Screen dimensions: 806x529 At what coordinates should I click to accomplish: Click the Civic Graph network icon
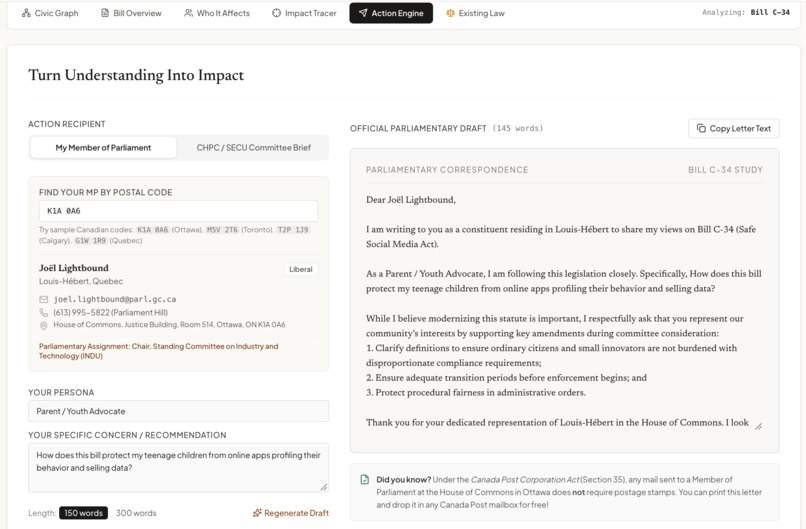click(26, 13)
